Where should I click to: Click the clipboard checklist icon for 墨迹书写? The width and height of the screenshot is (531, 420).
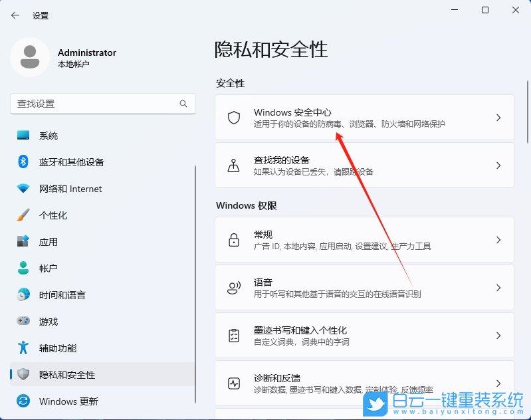[234, 336]
